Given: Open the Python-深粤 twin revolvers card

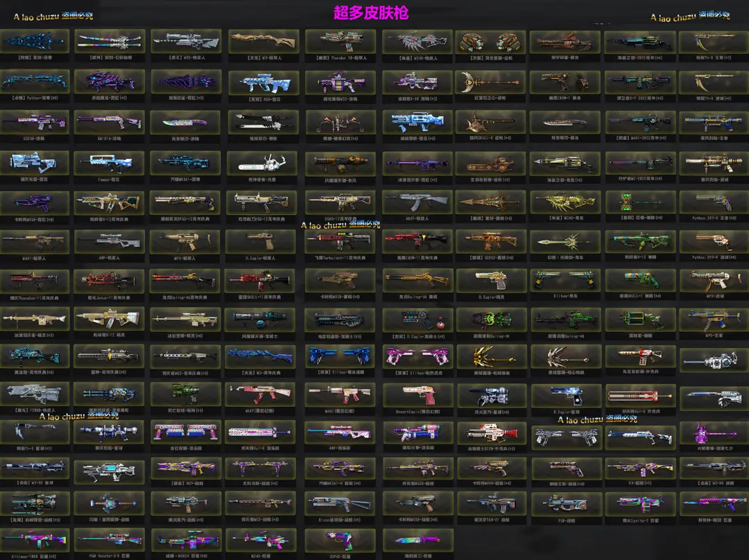Looking at the screenshot, I should pos(35,82).
